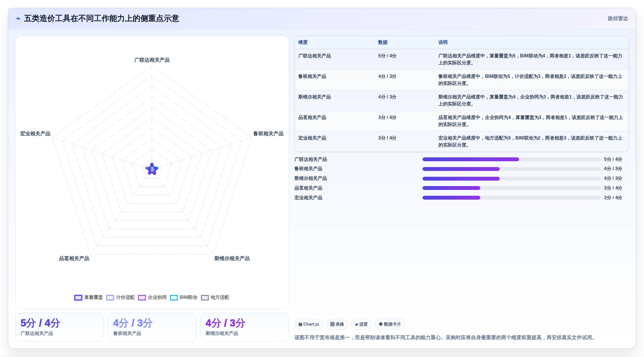Image resolution: width=644 pixels, height=357 pixels.
Task: Click the 5分 / 4分 value in the table's 广联达 row
Action: click(387, 56)
